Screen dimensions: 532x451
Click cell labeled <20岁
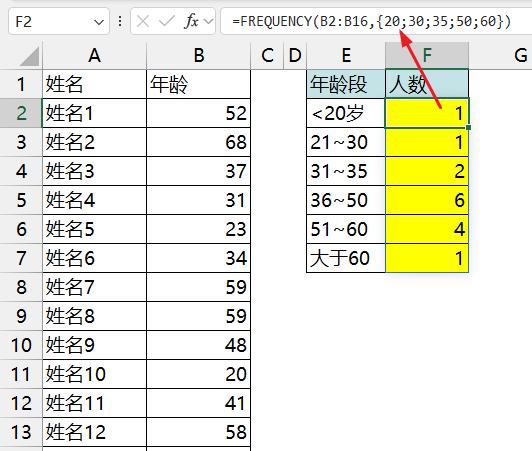[346, 113]
